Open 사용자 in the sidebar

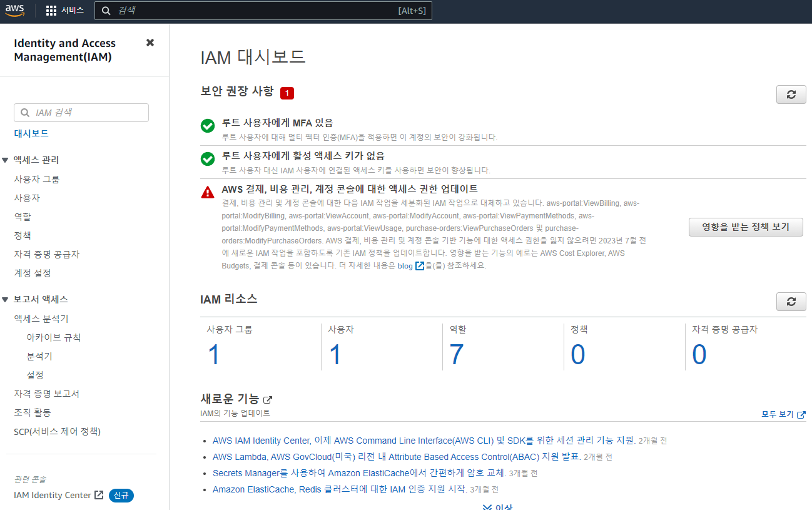point(27,198)
